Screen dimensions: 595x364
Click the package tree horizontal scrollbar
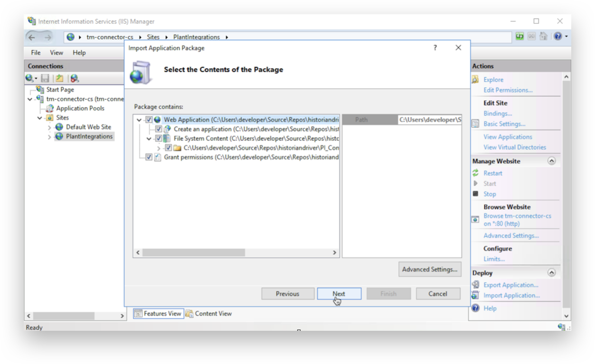click(193, 252)
